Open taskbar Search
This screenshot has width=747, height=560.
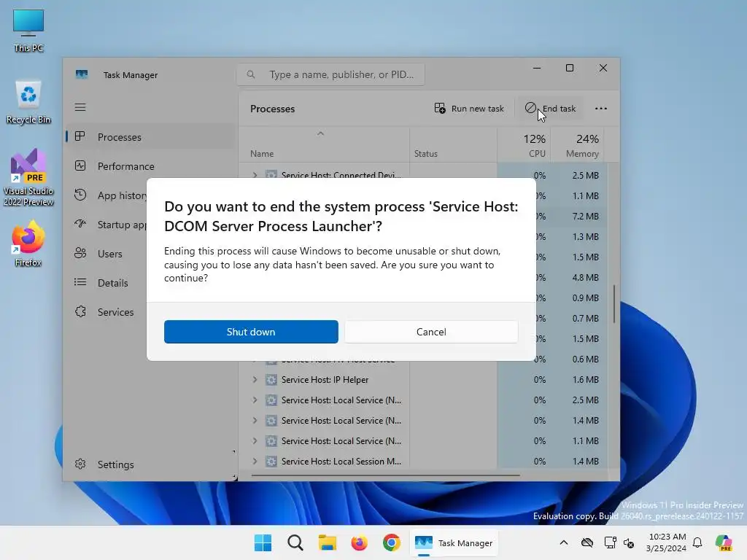(295, 542)
